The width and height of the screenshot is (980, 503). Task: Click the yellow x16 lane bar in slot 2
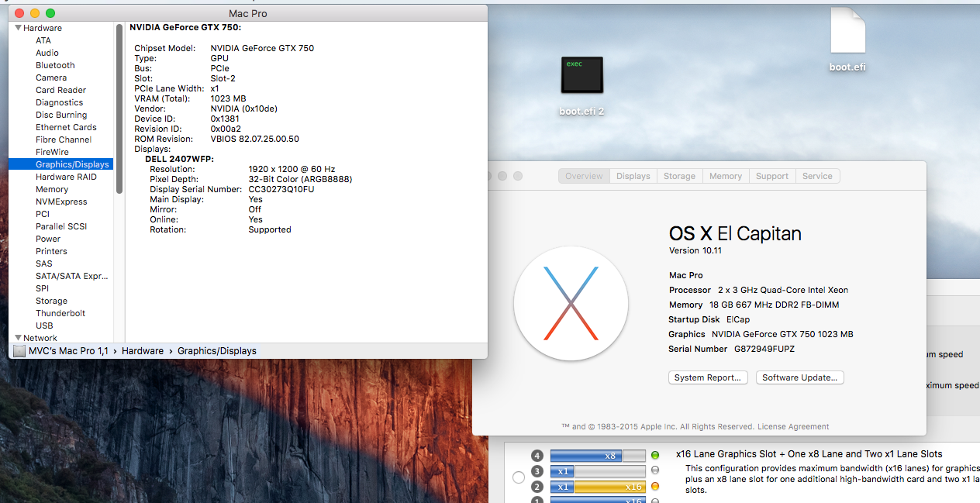point(610,487)
